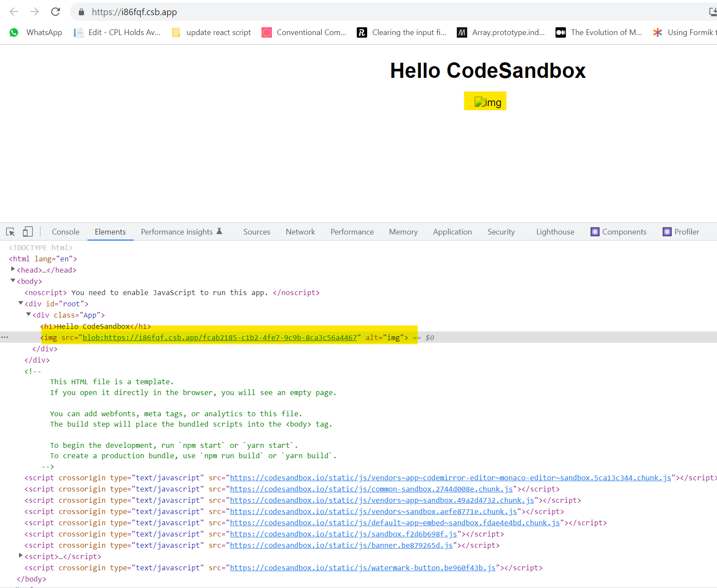This screenshot has height=588, width=717.
Task: Toggle the device toolbar
Action: click(28, 231)
